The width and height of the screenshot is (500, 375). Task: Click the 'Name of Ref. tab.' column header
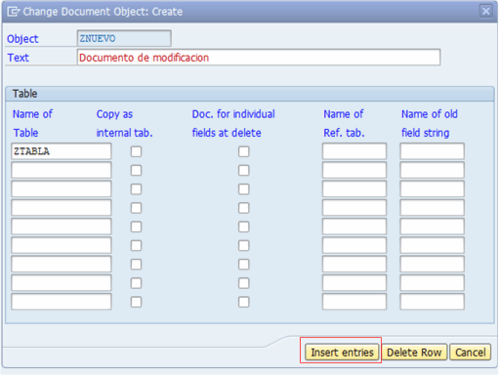344,123
